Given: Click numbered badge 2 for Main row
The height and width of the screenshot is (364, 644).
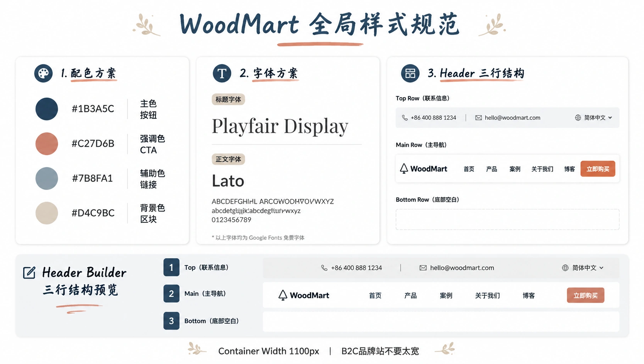Looking at the screenshot, I should pyautogui.click(x=171, y=294).
